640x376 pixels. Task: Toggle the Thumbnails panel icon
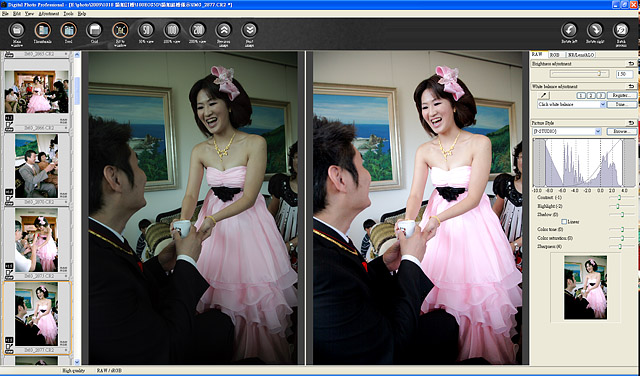(42, 31)
